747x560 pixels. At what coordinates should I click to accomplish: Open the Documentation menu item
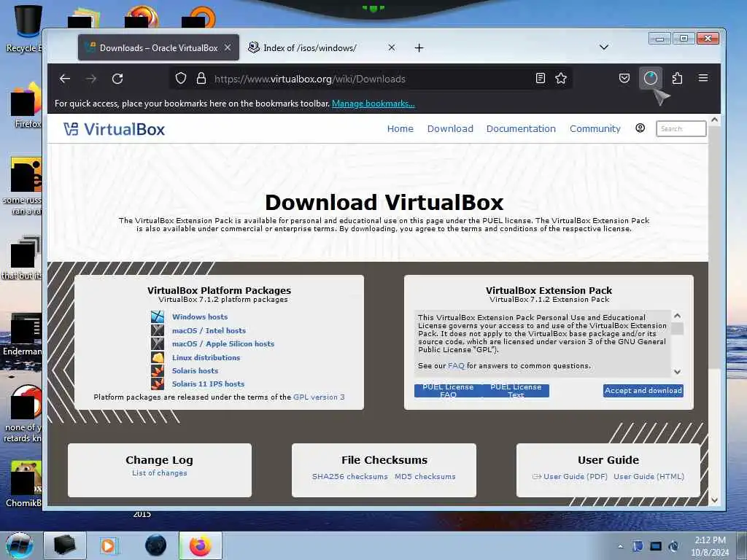[x=521, y=128]
